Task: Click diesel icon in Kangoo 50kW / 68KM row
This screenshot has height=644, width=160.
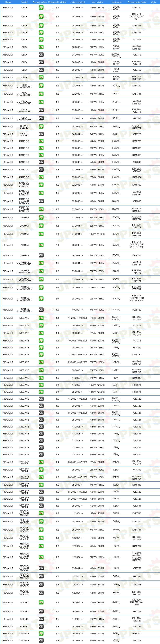Action: [x=41, y=162]
